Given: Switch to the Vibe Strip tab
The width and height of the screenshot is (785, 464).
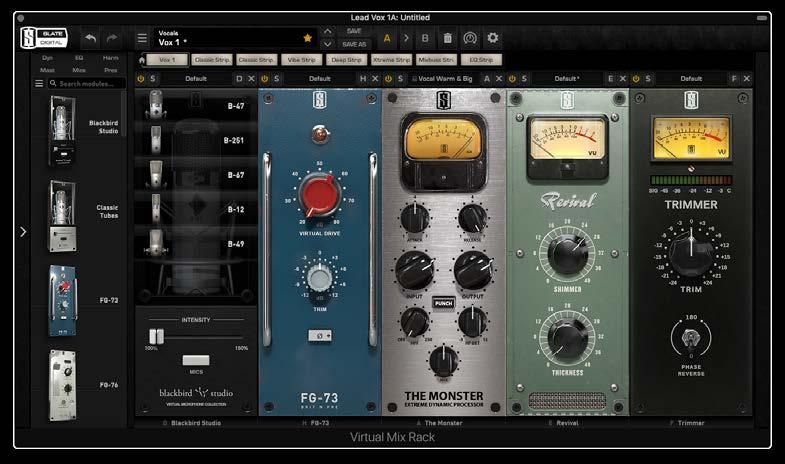Looking at the screenshot, I should click(301, 60).
